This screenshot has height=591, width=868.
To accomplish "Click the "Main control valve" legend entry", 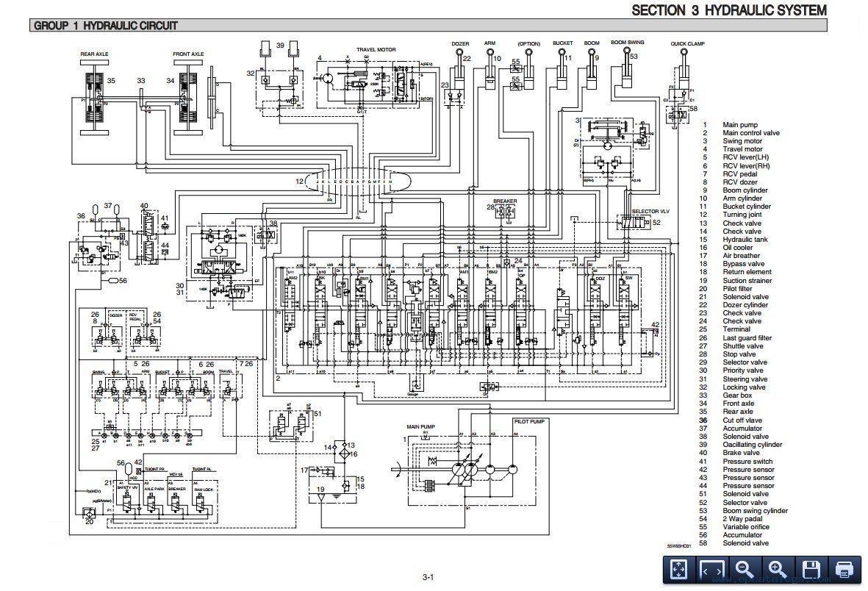I will 750,133.
